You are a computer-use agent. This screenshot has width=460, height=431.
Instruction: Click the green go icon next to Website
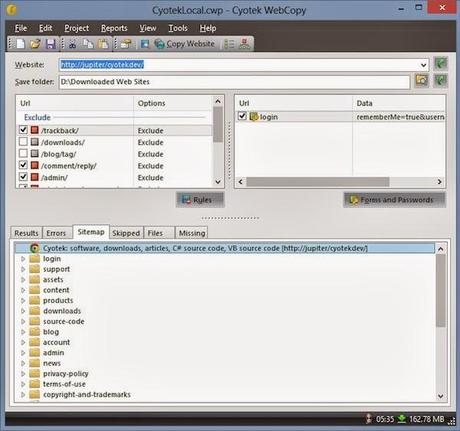tap(441, 64)
